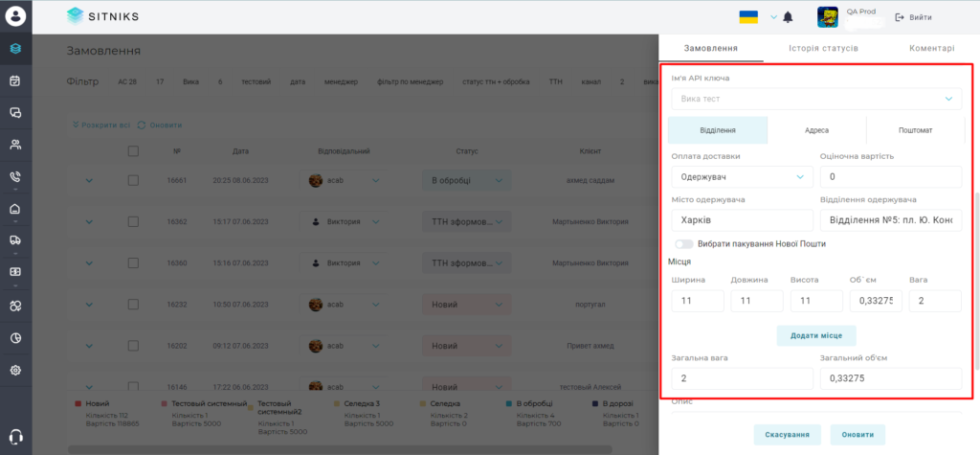The width and height of the screenshot is (980, 455).
Task: Open the sync integrations icon in the sidebar
Action: [x=15, y=306]
